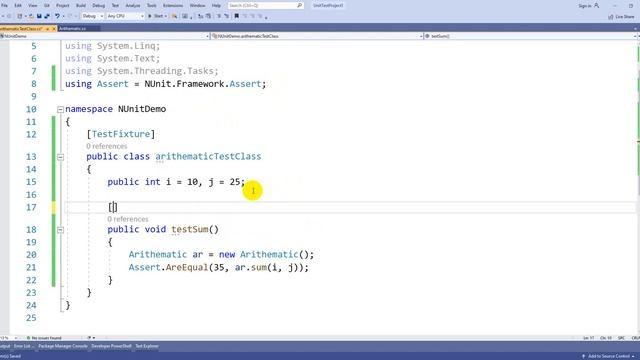Screen dimensions: 640x360
Task: Open the Window menu
Action: (198, 6)
